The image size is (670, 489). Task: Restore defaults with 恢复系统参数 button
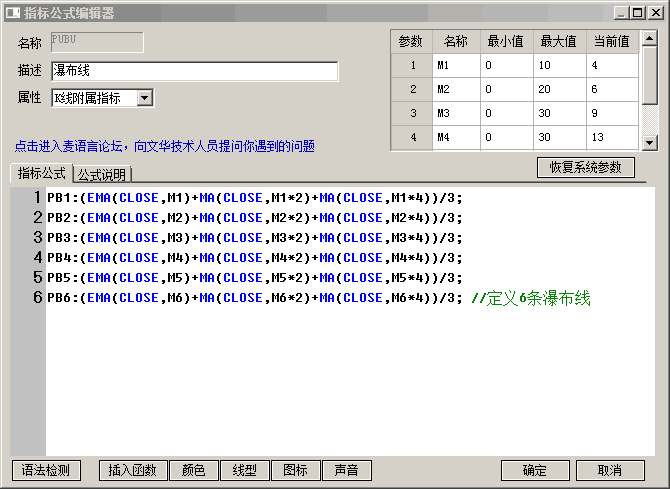click(585, 167)
